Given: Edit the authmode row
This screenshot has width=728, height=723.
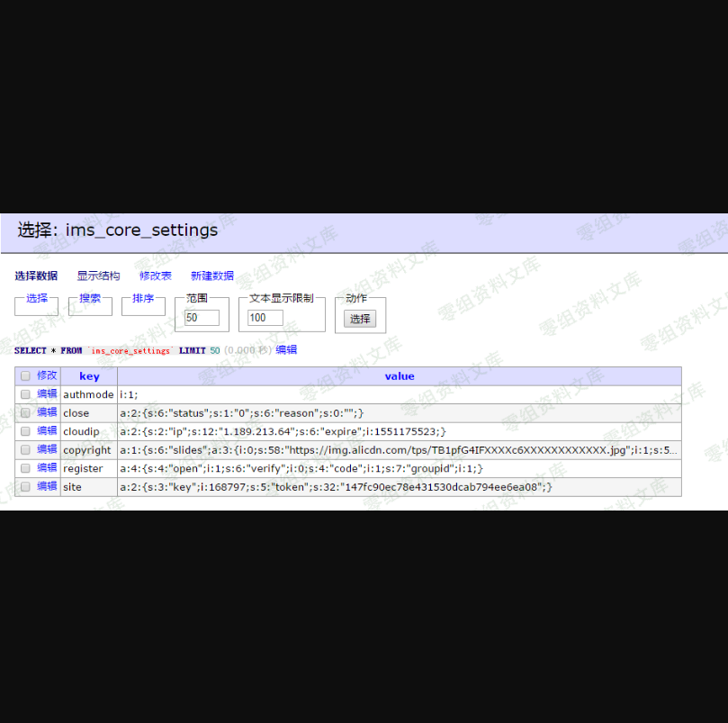Looking at the screenshot, I should click(x=47, y=394).
